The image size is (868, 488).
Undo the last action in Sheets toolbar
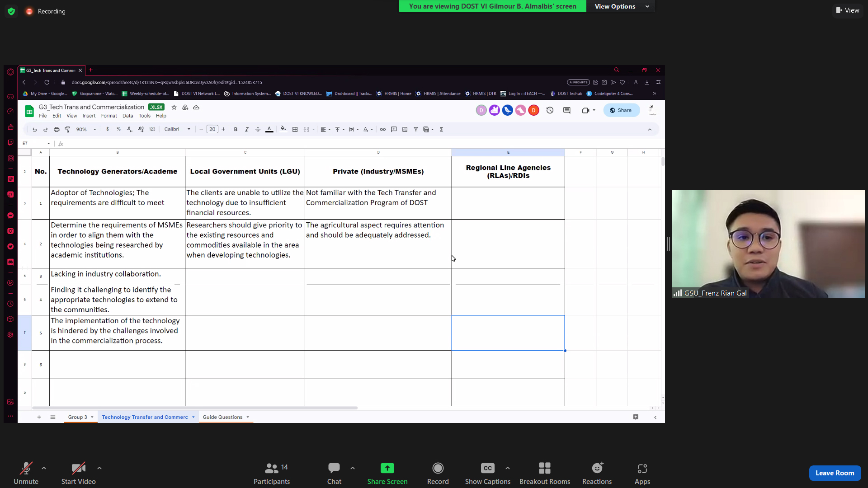(x=34, y=129)
